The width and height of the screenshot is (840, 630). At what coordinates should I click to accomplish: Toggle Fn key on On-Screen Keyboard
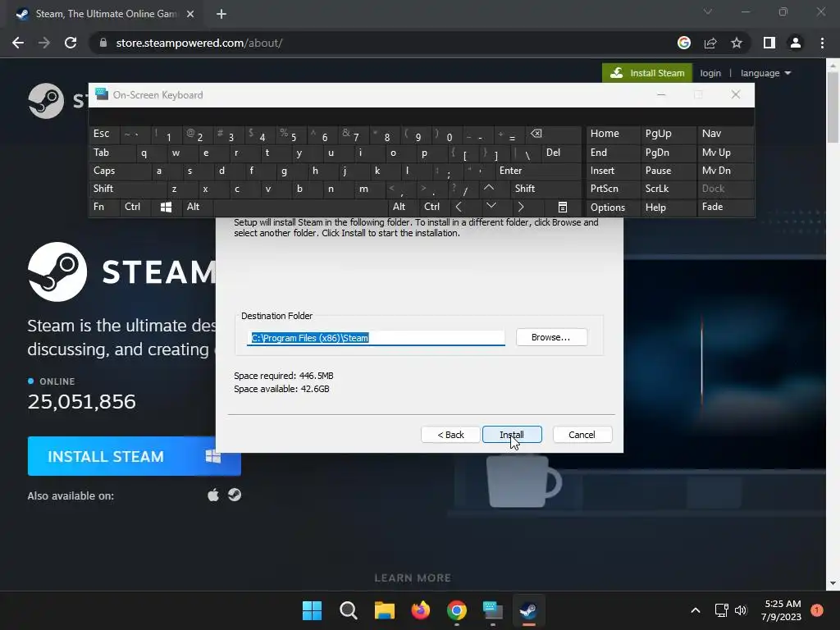tap(104, 207)
